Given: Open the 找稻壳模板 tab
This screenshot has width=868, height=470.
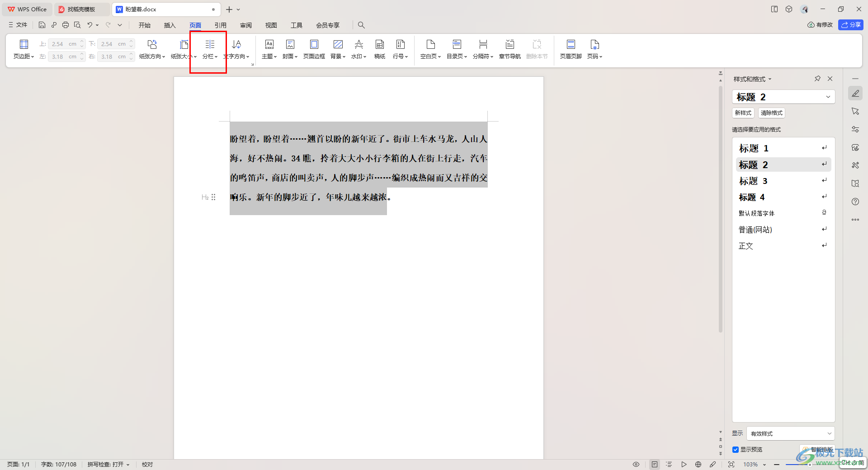Looking at the screenshot, I should [81, 9].
